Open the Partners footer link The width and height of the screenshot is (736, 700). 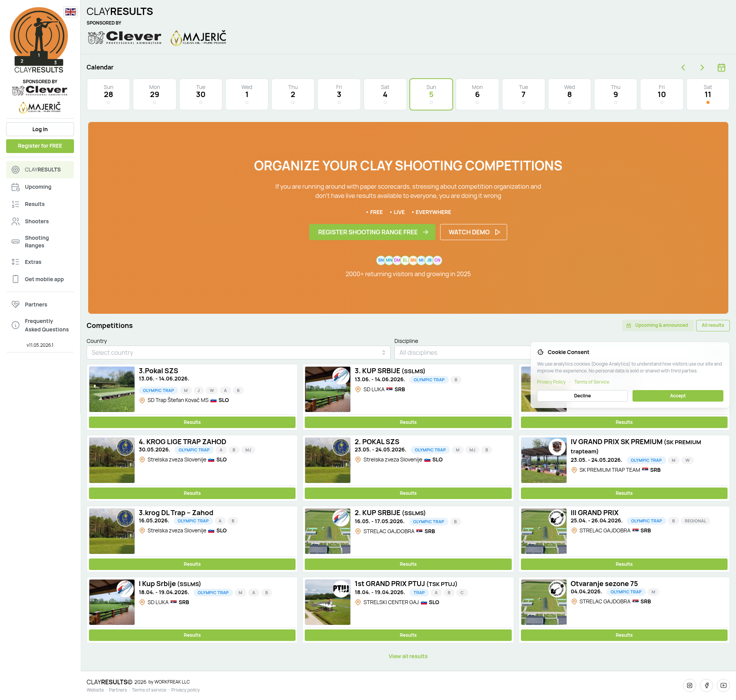118,690
